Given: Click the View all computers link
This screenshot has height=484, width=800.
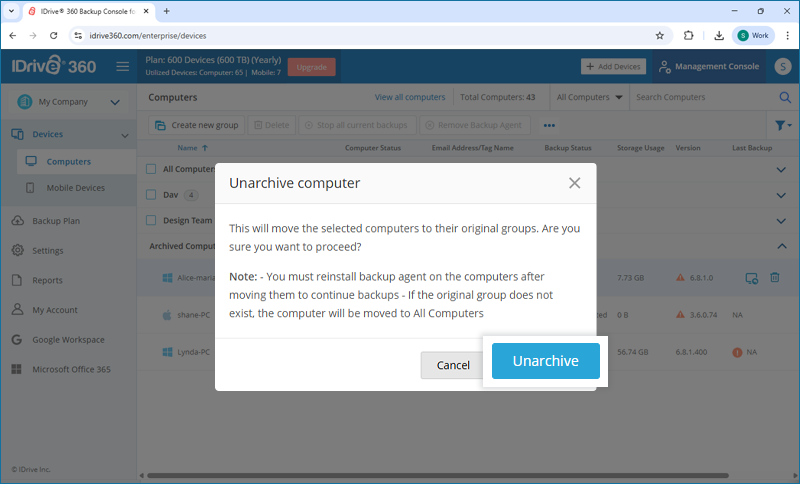Looking at the screenshot, I should pos(410,97).
